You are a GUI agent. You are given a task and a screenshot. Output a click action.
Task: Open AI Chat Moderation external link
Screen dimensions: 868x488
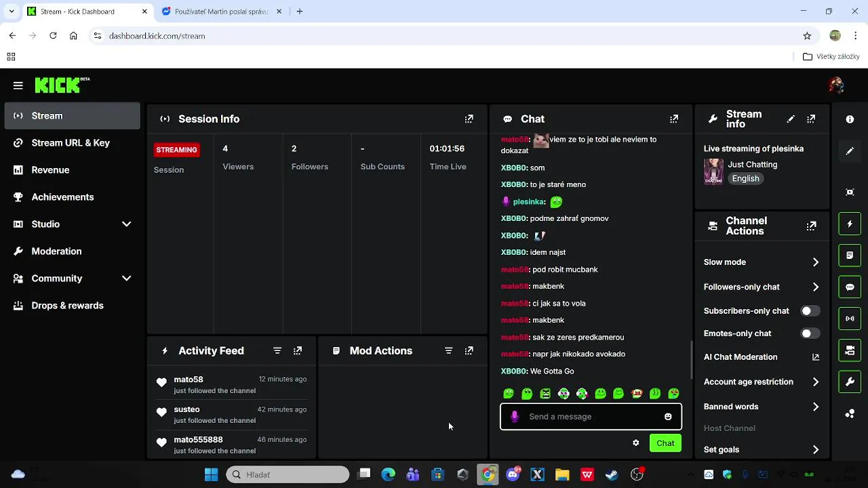816,357
